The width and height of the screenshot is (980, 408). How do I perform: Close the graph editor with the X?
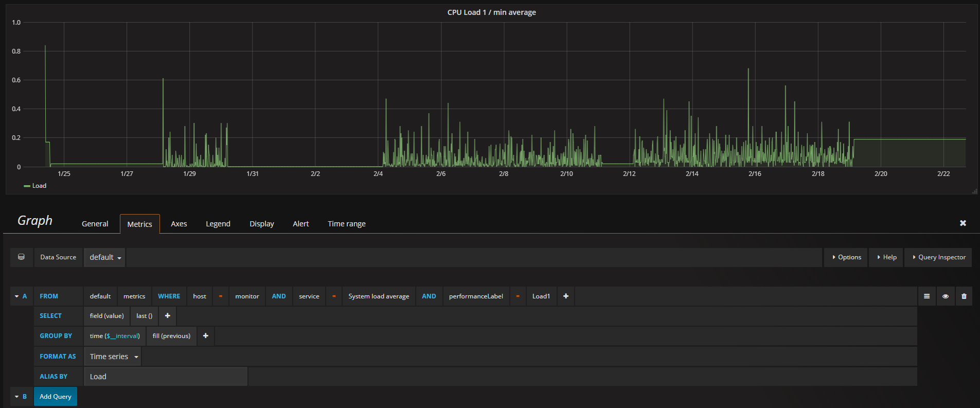point(963,223)
